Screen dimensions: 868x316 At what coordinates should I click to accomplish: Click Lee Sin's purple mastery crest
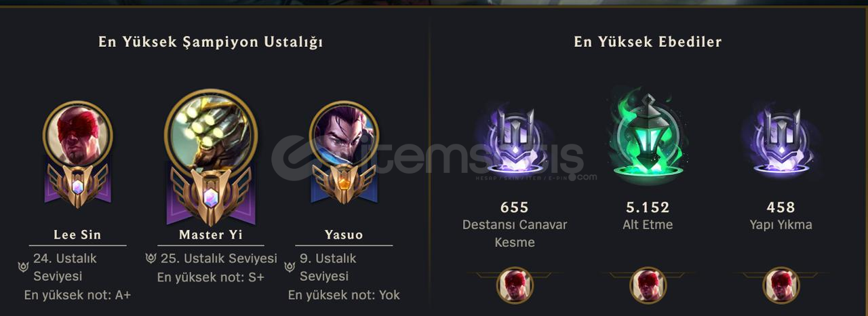[77, 184]
